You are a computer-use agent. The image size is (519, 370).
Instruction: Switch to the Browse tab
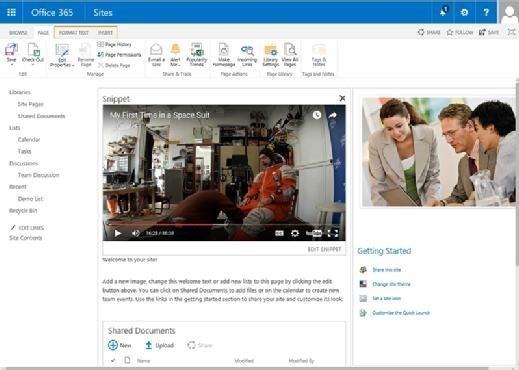(x=18, y=33)
